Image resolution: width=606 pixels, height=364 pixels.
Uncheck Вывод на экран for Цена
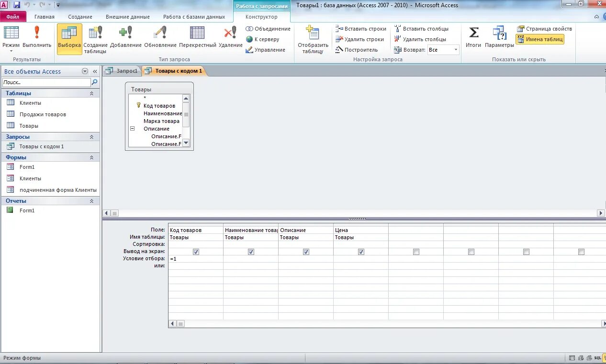pos(361,252)
